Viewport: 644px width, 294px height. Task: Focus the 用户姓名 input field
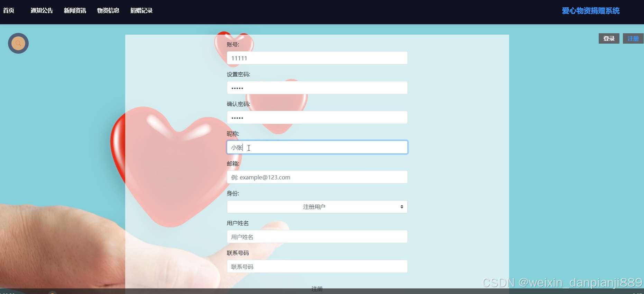coord(317,237)
